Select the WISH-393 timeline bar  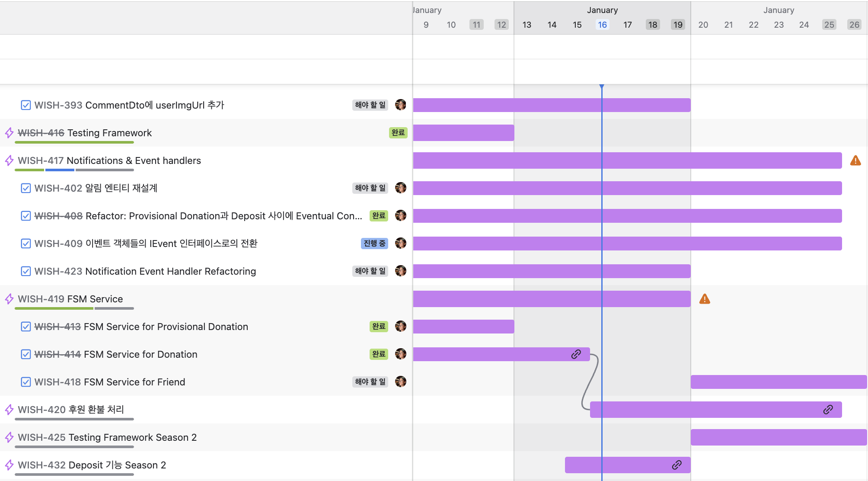click(x=552, y=105)
